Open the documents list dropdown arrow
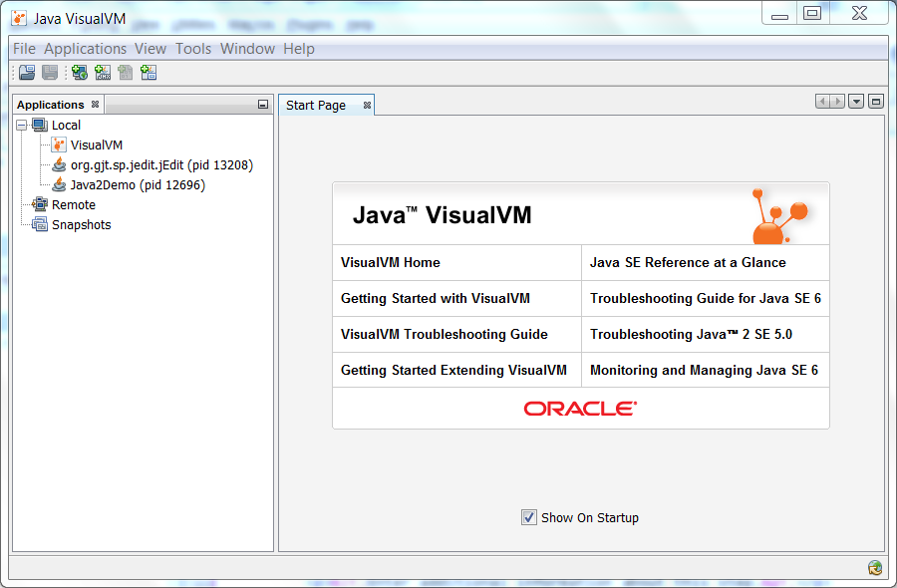This screenshot has width=897, height=588. pos(856,102)
